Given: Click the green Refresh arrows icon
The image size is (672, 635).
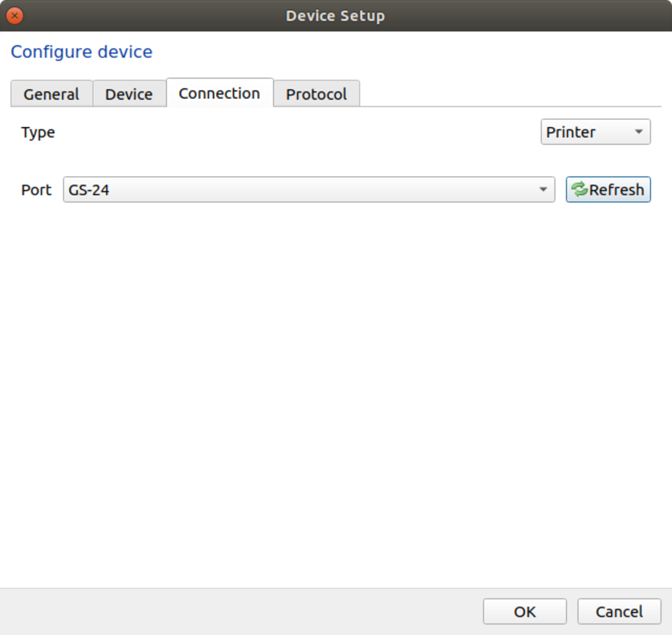Looking at the screenshot, I should (x=580, y=190).
